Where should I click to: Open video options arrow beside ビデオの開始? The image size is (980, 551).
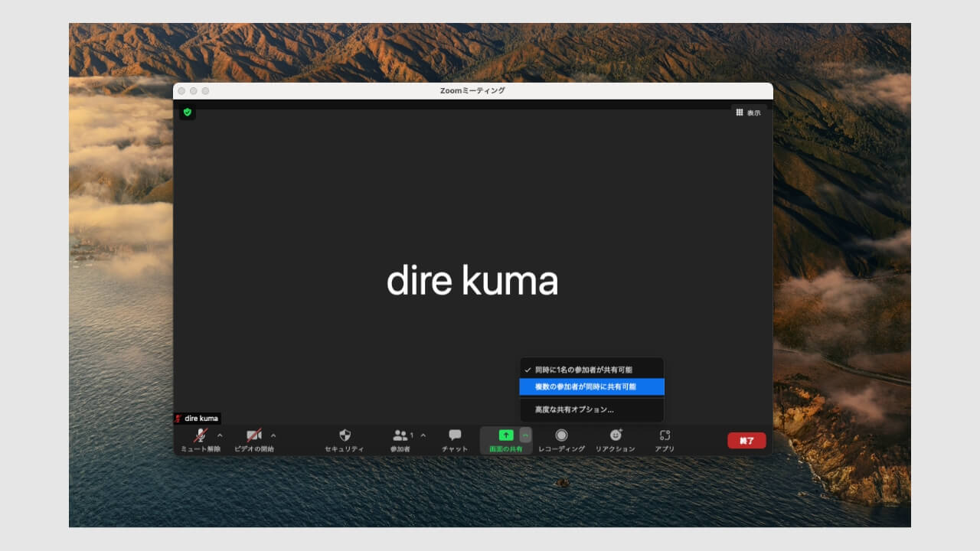[273, 435]
